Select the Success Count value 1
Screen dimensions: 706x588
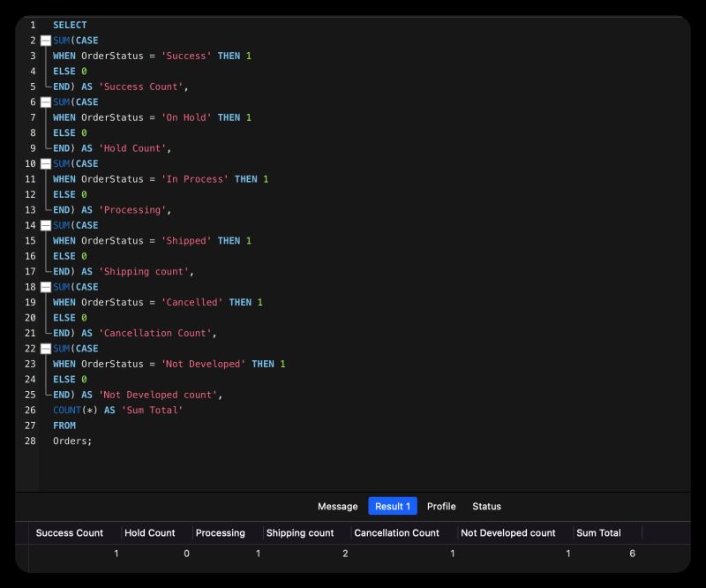pos(116,554)
